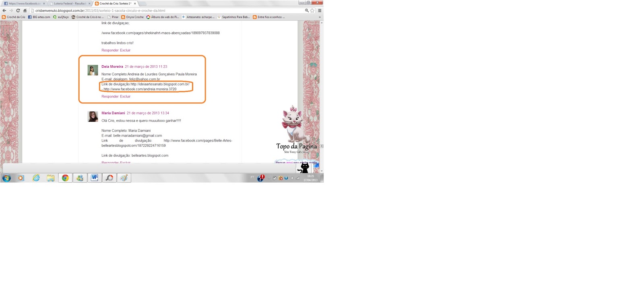The height and width of the screenshot is (293, 644).
Task: Open the Chrome menu hamburger icon
Action: (320, 10)
